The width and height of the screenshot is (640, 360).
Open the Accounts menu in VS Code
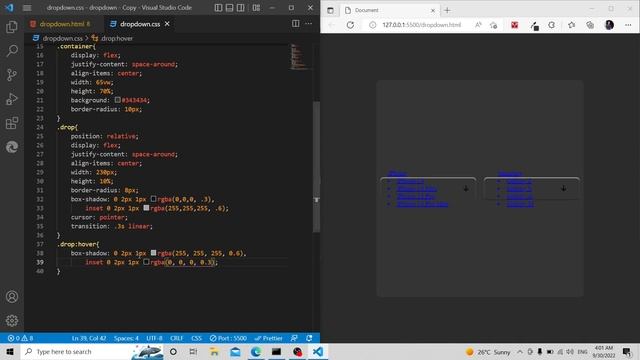coord(12,297)
